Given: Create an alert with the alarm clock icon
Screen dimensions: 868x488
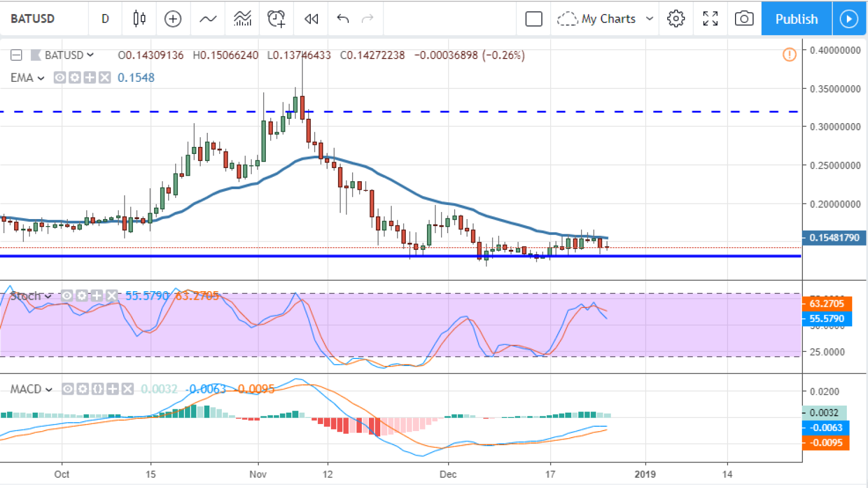Looking at the screenshot, I should [x=277, y=19].
